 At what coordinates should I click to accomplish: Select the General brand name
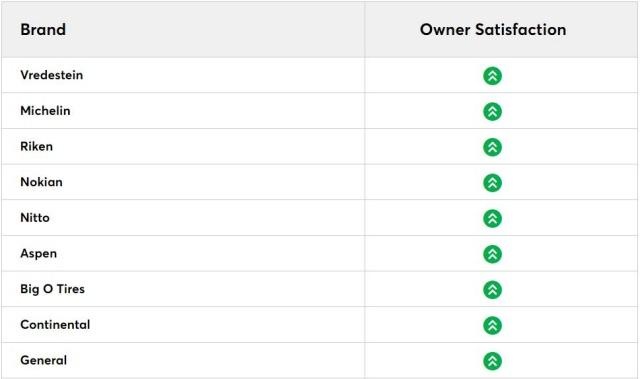pyautogui.click(x=44, y=360)
